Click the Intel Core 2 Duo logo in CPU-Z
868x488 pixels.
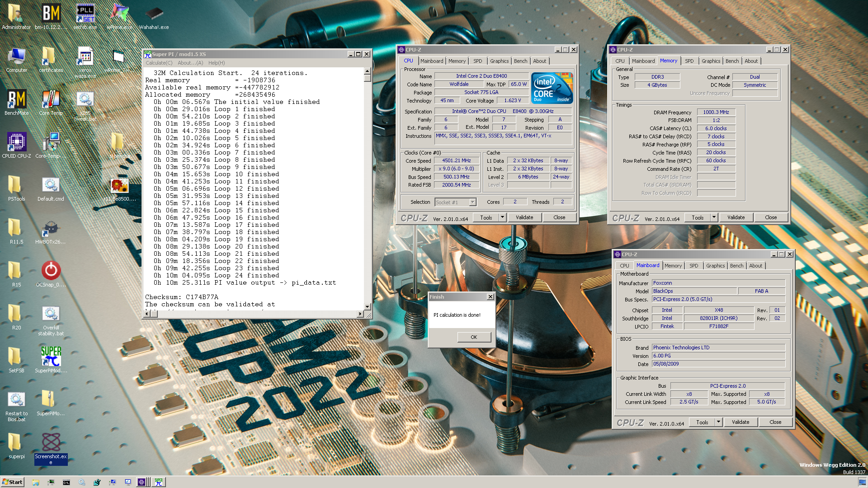coord(552,88)
